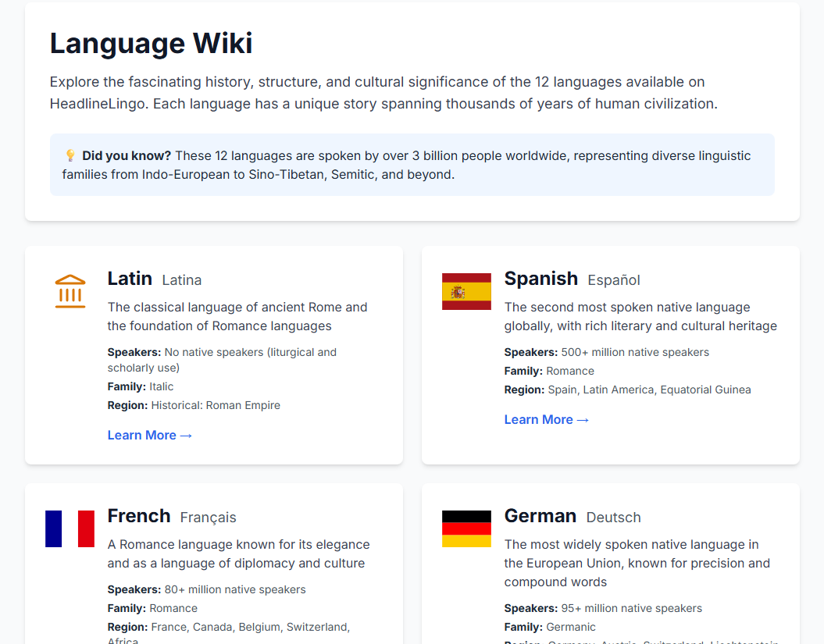The width and height of the screenshot is (824, 644).
Task: Select the Latin card heading
Action: pyautogui.click(x=130, y=279)
